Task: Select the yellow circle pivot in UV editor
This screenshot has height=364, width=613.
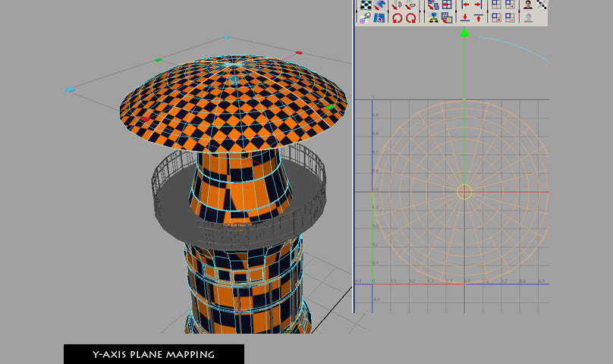Action: (464, 192)
